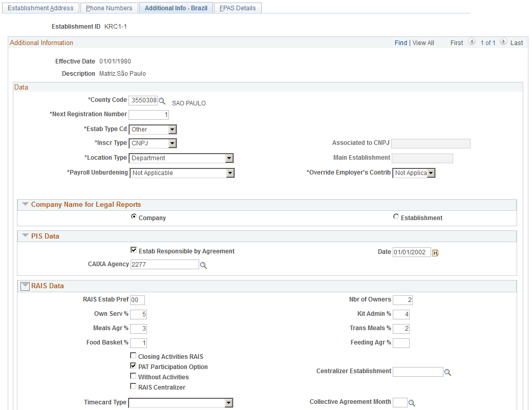Check Closing Activities RAIS checkbox
The image size is (532, 410).
(133, 356)
